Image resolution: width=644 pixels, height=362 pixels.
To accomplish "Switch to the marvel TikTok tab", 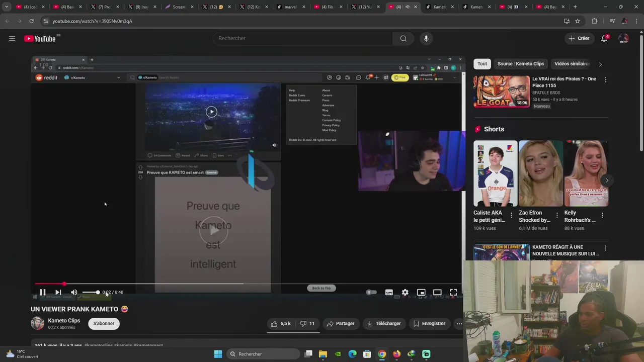I will (x=290, y=7).
